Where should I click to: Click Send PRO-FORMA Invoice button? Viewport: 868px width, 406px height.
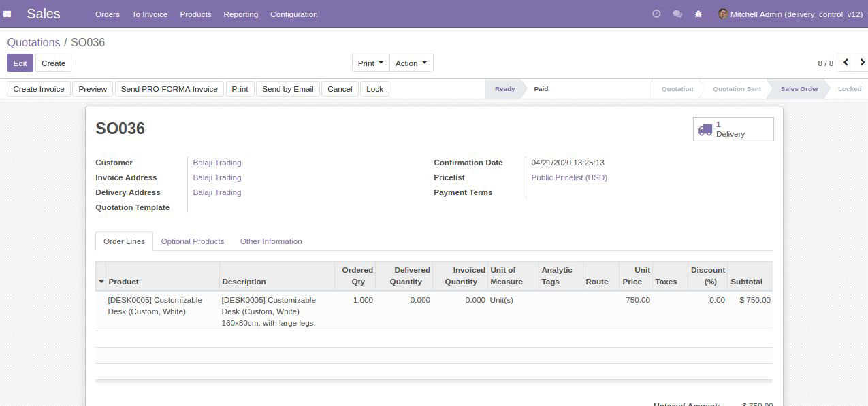click(170, 89)
